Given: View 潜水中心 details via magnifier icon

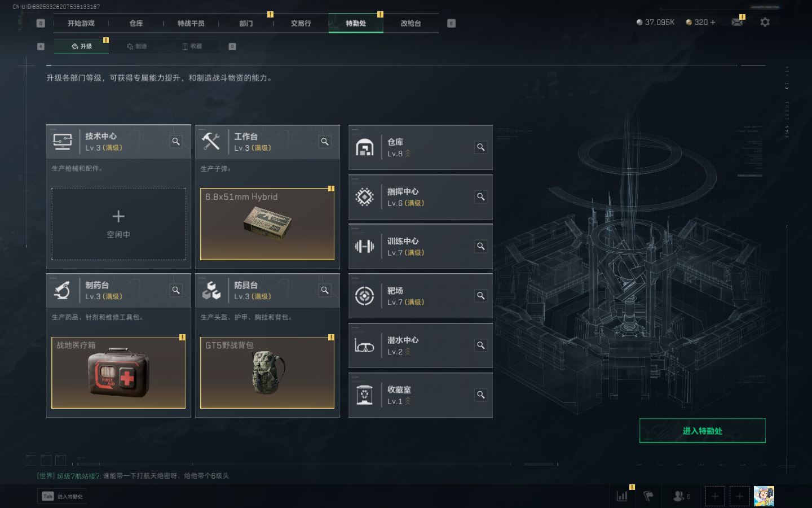Looking at the screenshot, I should coord(481,345).
